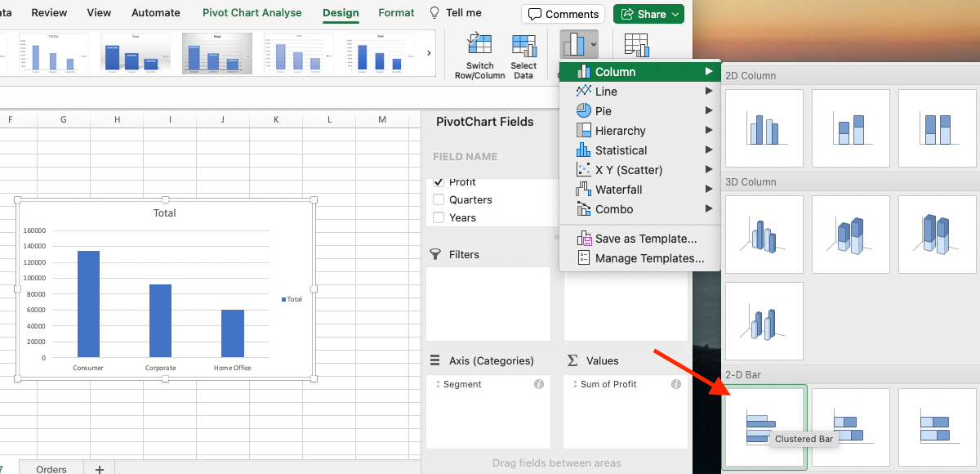Click the info icon beside Segment field
Viewport: 980px width, 474px height.
tap(539, 384)
